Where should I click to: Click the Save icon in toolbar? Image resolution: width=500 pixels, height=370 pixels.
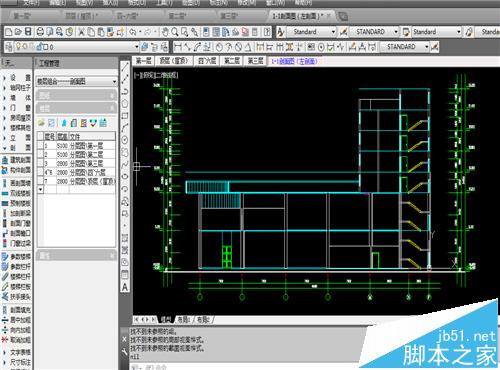(x=28, y=32)
